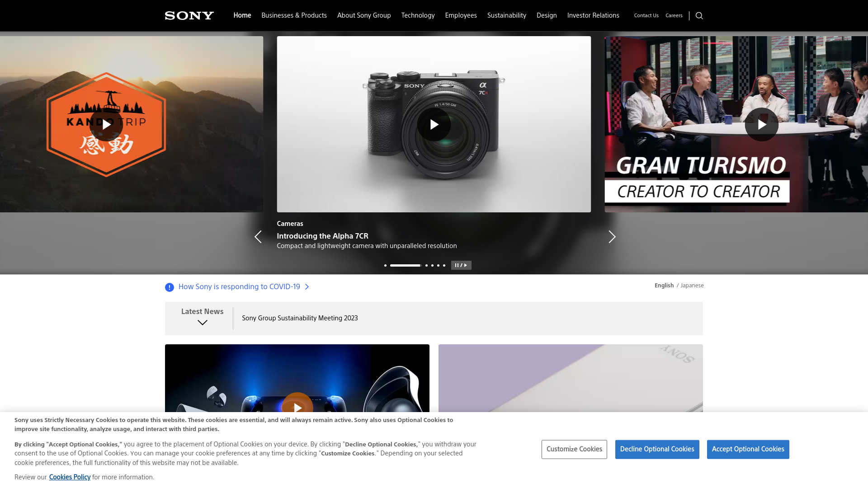Toggle carousel pause/play button
Viewport: 868px width, 488px height.
point(461,265)
